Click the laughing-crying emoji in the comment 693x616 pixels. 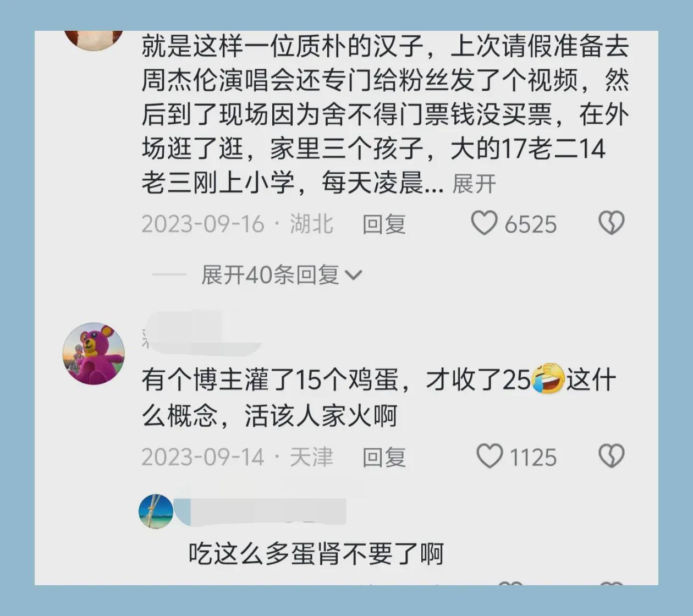coord(548,378)
